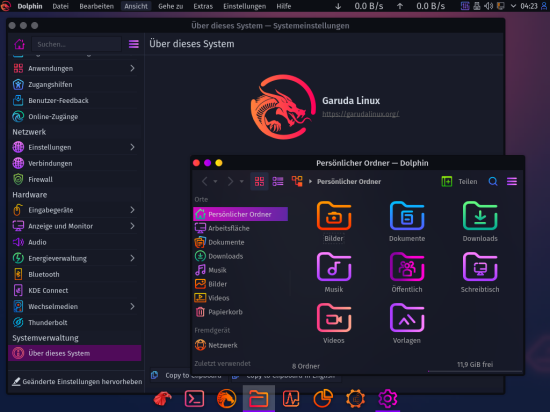
Task: Open the Downloads folder icon in Dolphin
Action: point(480,216)
